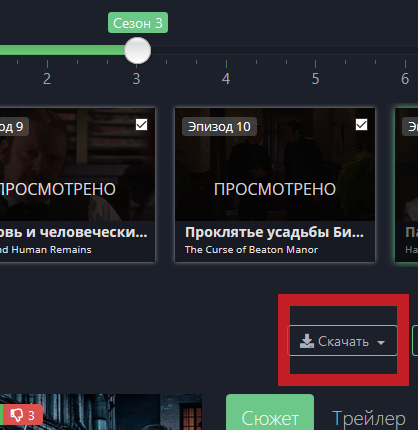This screenshot has height=430, width=418.
Task: Select season 5 on the season scale
Action: [x=315, y=79]
